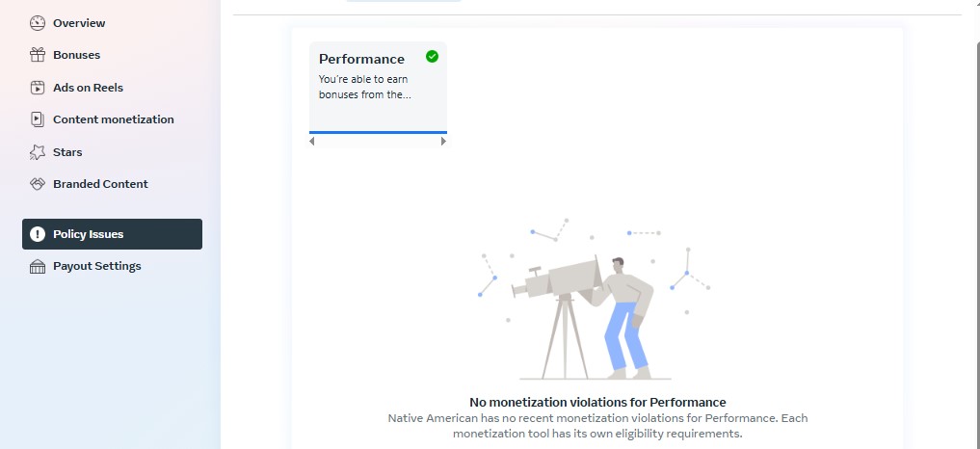Click the green checkmark on Performance card

click(432, 56)
